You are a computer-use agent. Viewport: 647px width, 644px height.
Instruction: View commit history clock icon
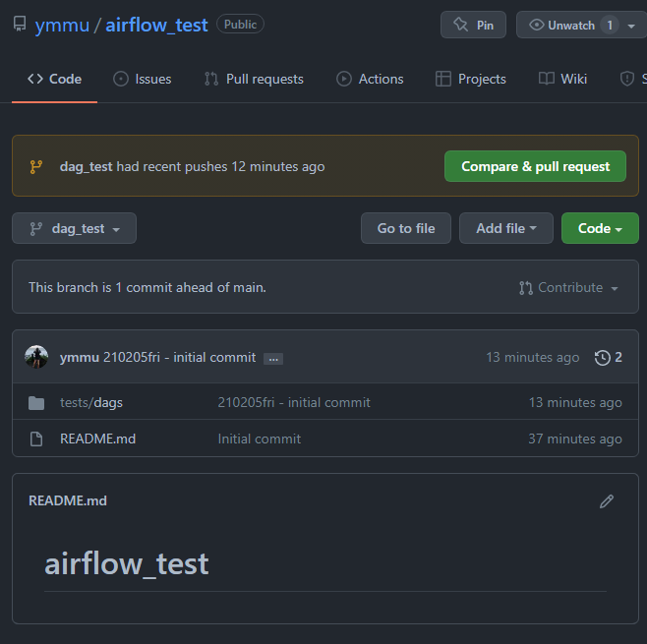(603, 357)
